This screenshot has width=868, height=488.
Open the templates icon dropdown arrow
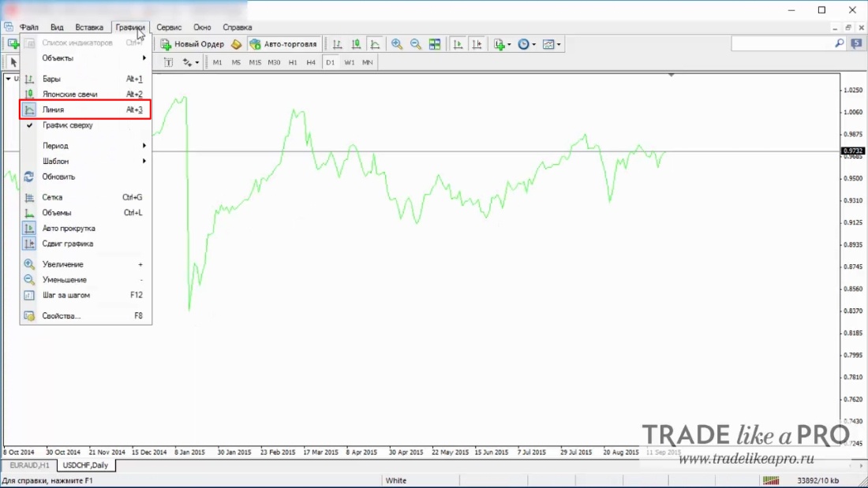[559, 44]
